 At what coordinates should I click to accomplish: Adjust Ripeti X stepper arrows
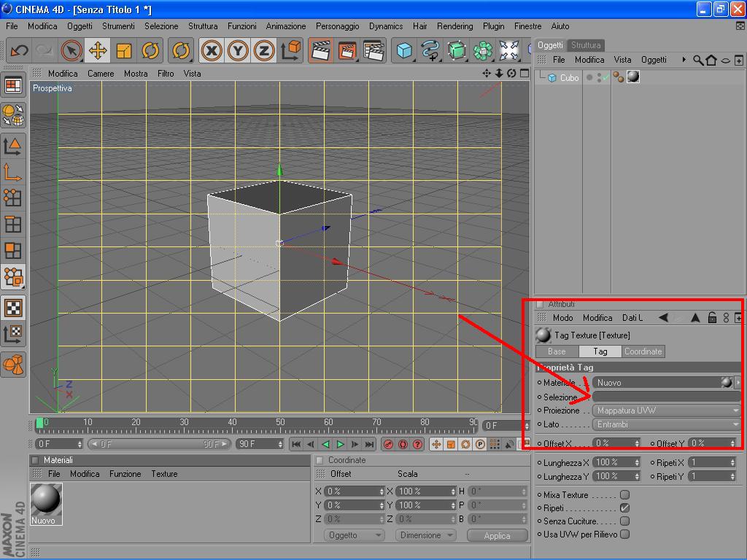(732, 462)
